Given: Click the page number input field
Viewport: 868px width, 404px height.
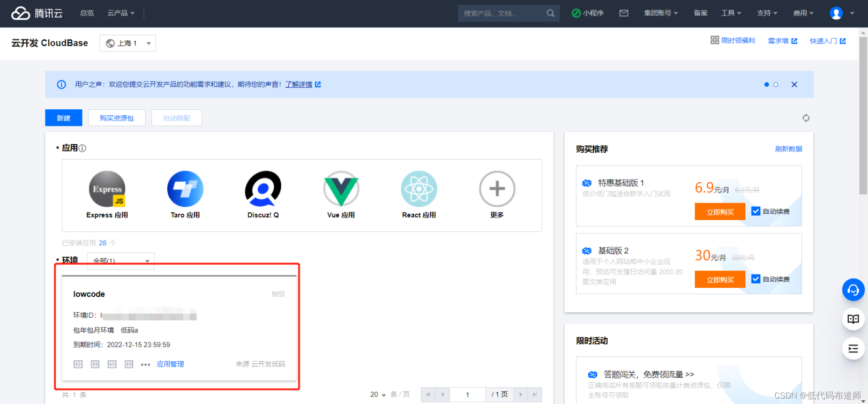Looking at the screenshot, I should 467,395.
